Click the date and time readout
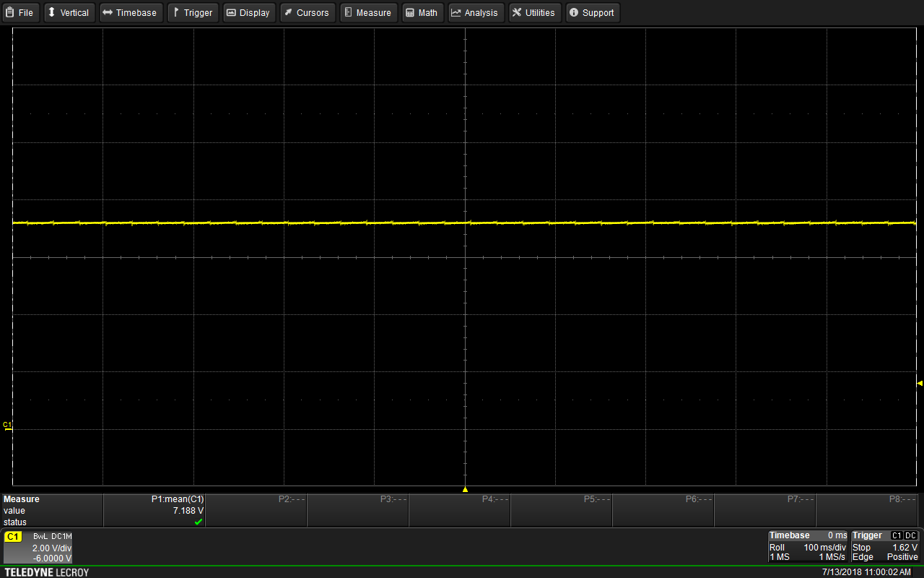Screen dimensions: 924x578 point(866,572)
